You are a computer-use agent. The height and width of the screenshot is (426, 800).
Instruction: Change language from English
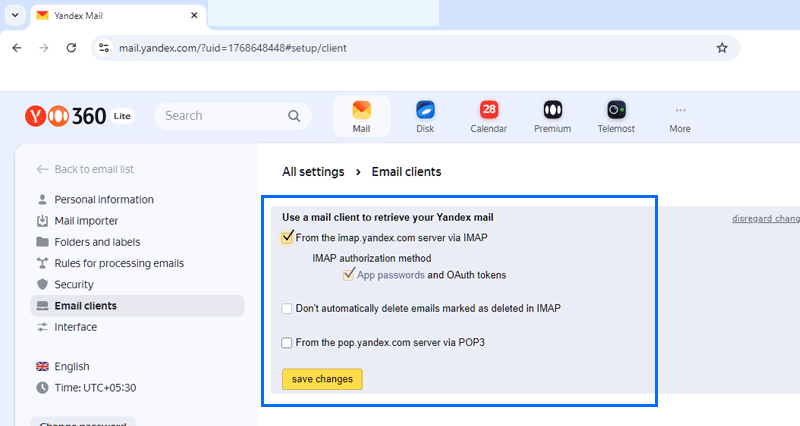pos(63,366)
